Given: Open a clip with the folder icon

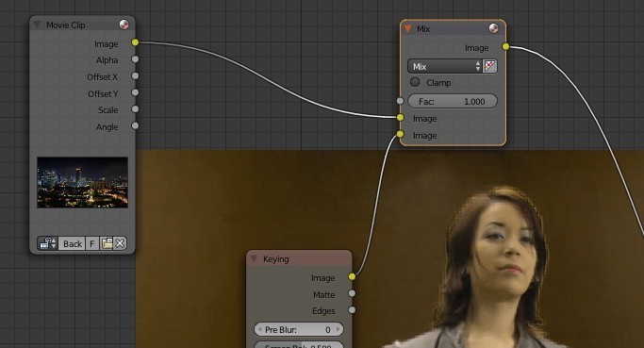Looking at the screenshot, I should click(x=107, y=243).
